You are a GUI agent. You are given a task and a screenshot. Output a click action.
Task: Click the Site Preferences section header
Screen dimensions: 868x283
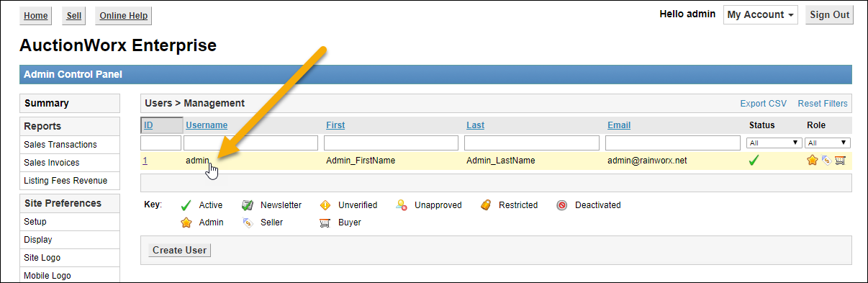pyautogui.click(x=70, y=203)
